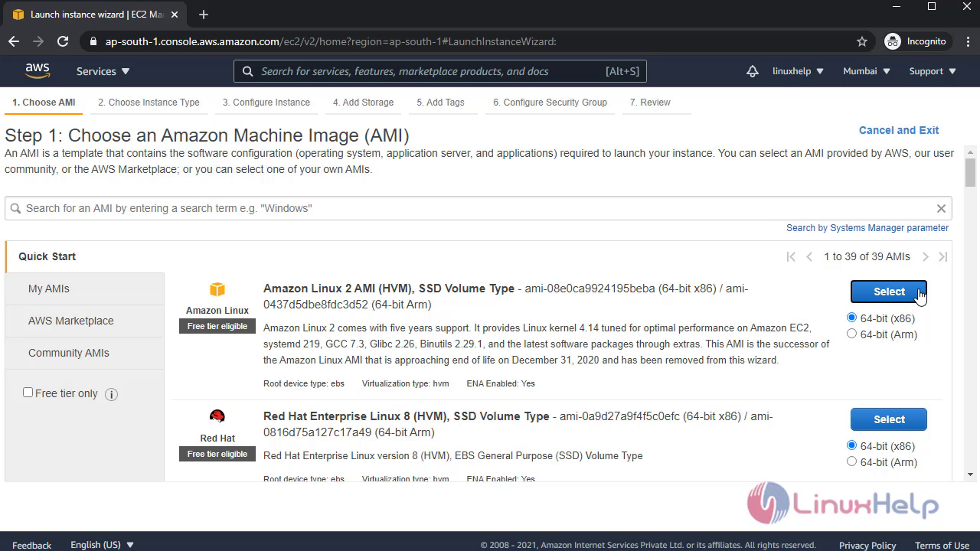Screen dimensions: 980x551
Task: Click the AWS services search bar
Action: click(440, 71)
